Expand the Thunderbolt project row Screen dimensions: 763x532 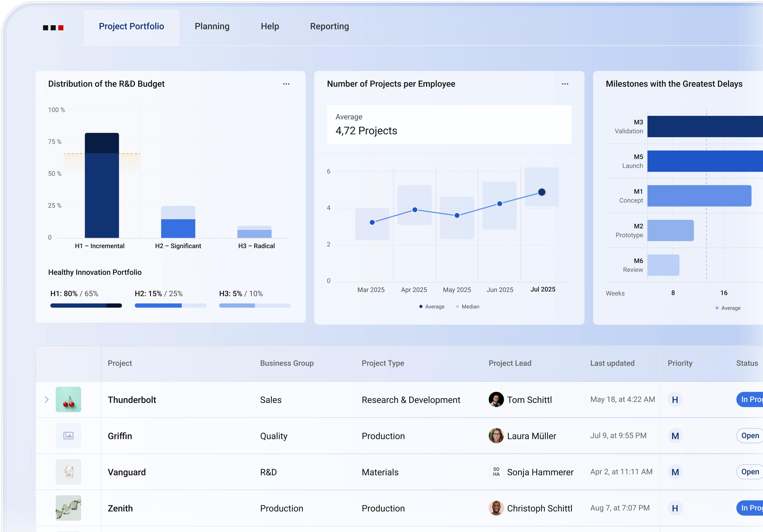tap(47, 400)
